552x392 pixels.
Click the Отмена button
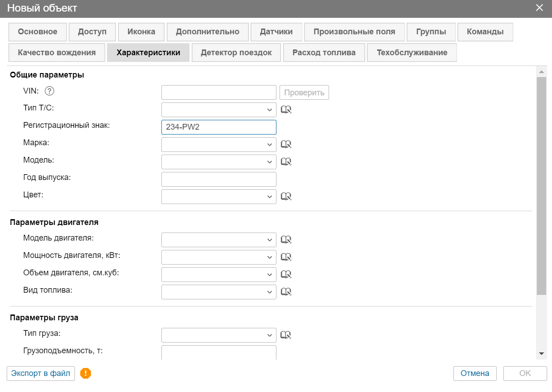pyautogui.click(x=474, y=373)
